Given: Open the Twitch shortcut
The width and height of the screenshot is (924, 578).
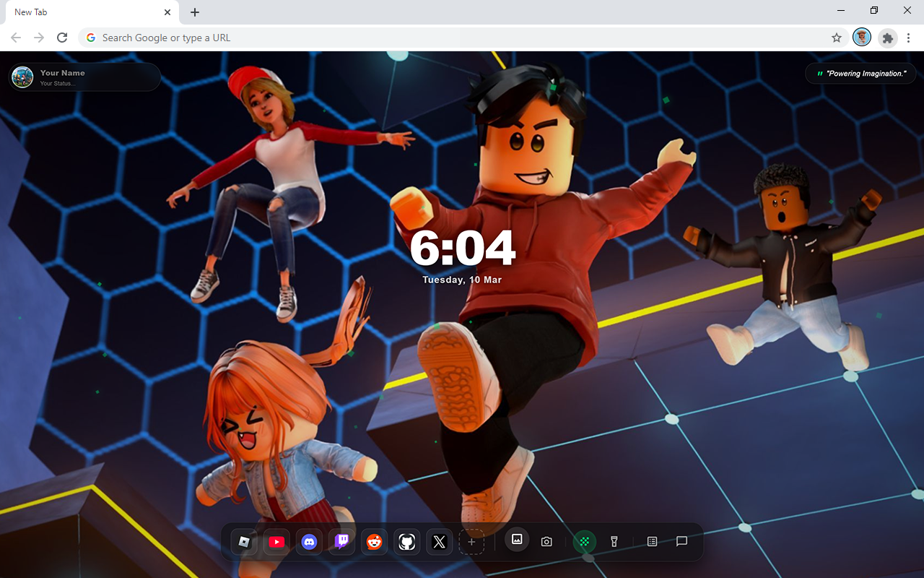Looking at the screenshot, I should pos(341,542).
